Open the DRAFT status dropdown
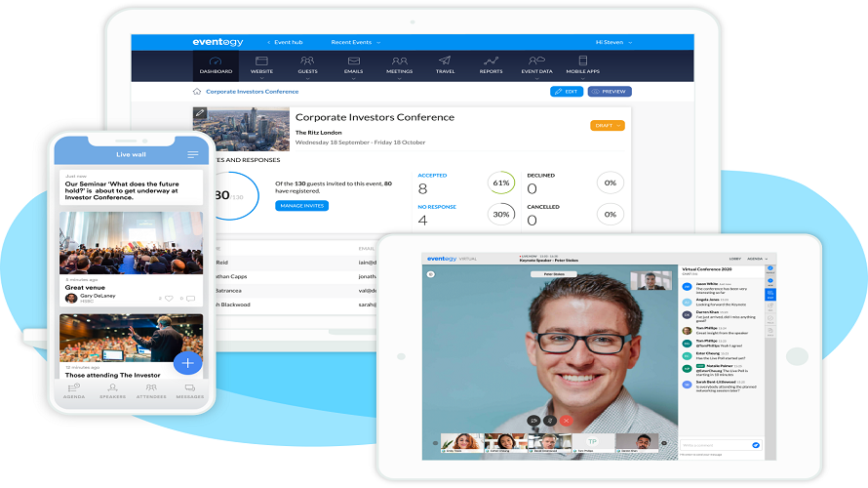 coord(608,126)
